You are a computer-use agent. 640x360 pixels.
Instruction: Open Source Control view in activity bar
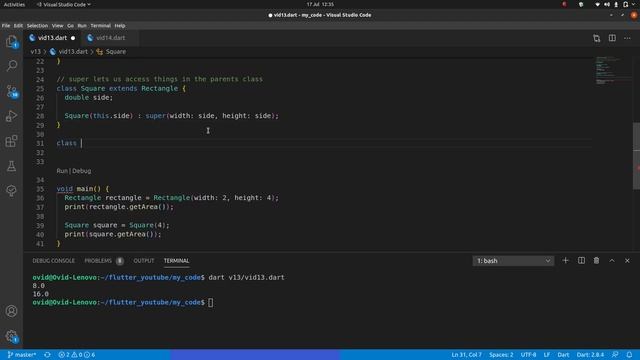11,91
